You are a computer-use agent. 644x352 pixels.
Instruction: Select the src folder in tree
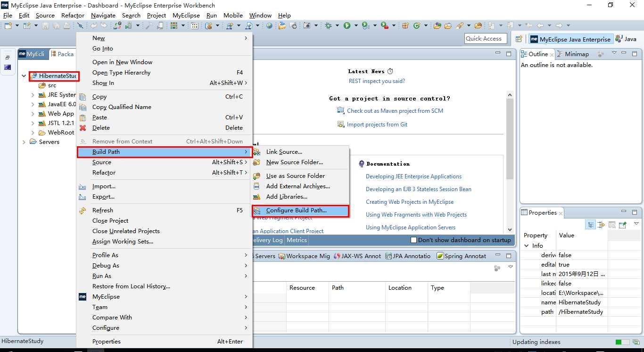click(x=52, y=85)
